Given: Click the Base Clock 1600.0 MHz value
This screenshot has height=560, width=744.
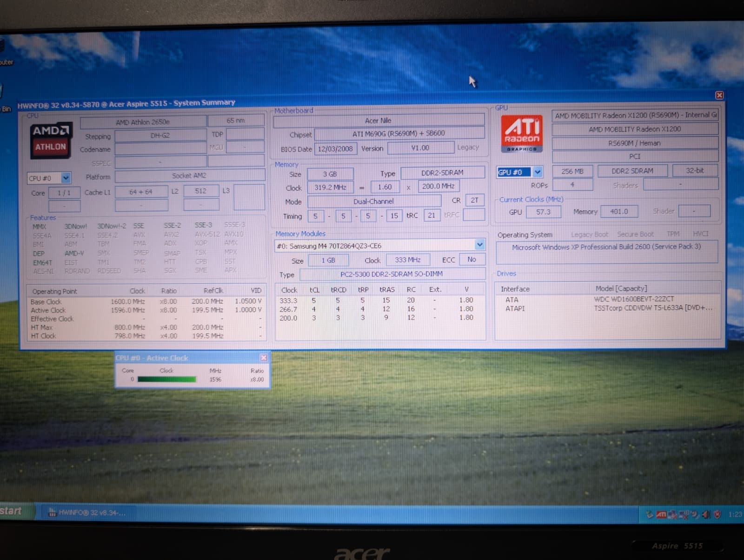Looking at the screenshot, I should coord(128,301).
